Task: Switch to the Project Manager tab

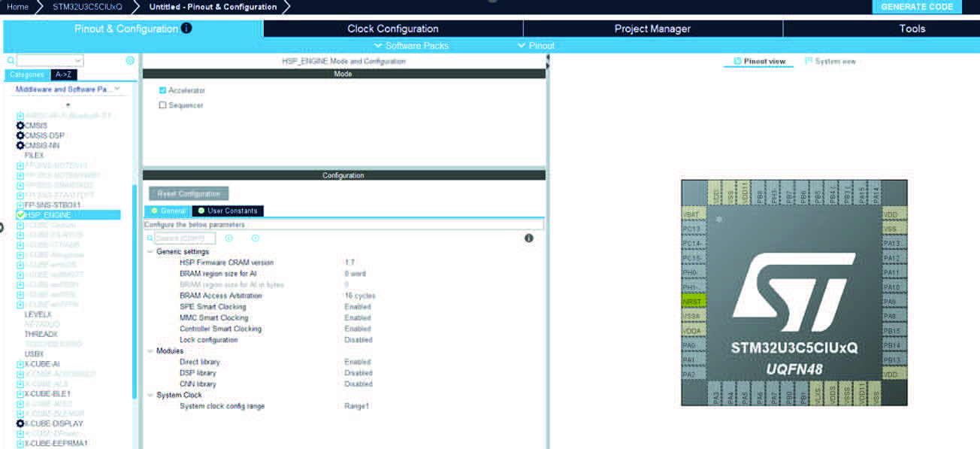Action: (652, 29)
